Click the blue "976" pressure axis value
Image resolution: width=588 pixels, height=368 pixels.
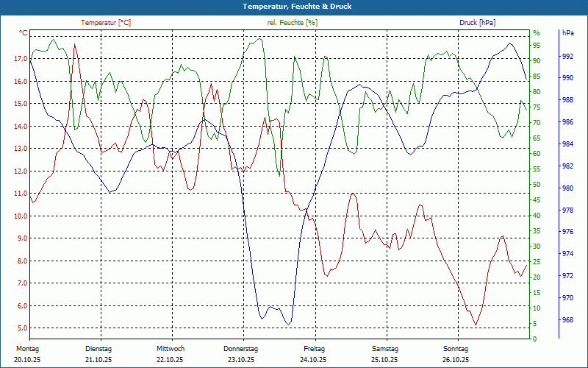pyautogui.click(x=567, y=232)
